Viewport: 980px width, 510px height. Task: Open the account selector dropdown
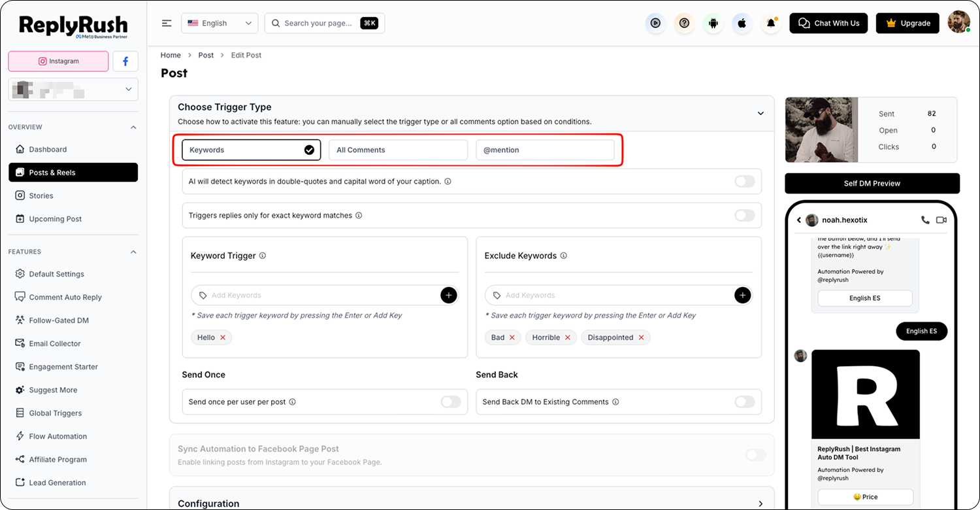[x=73, y=90]
